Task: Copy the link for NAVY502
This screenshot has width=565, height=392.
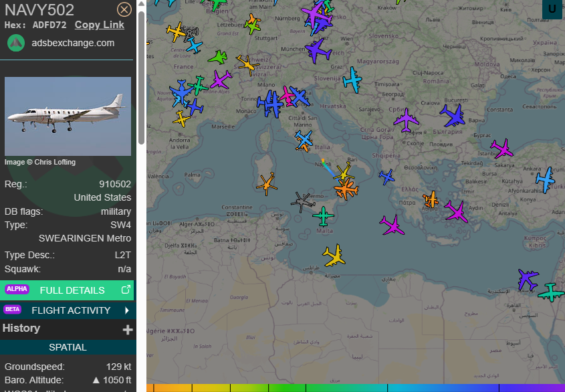Action: coord(100,25)
